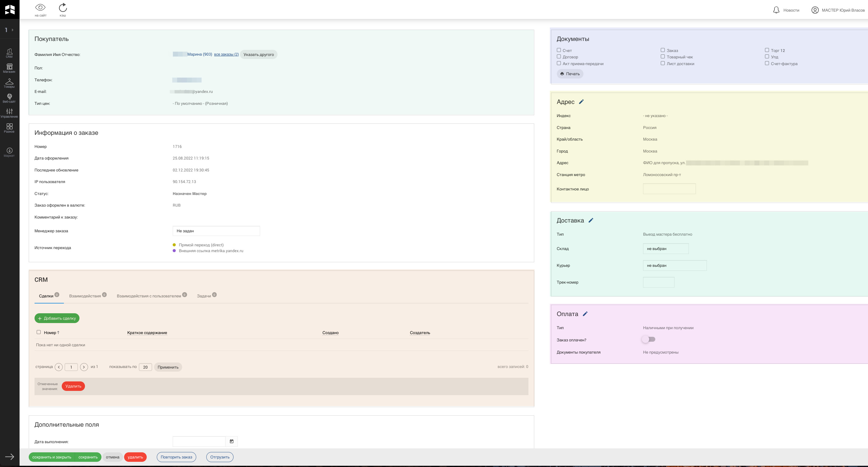Screen dimensions: 868x467
Task: Click the кэш refresh icon
Action: pyautogui.click(x=63, y=8)
